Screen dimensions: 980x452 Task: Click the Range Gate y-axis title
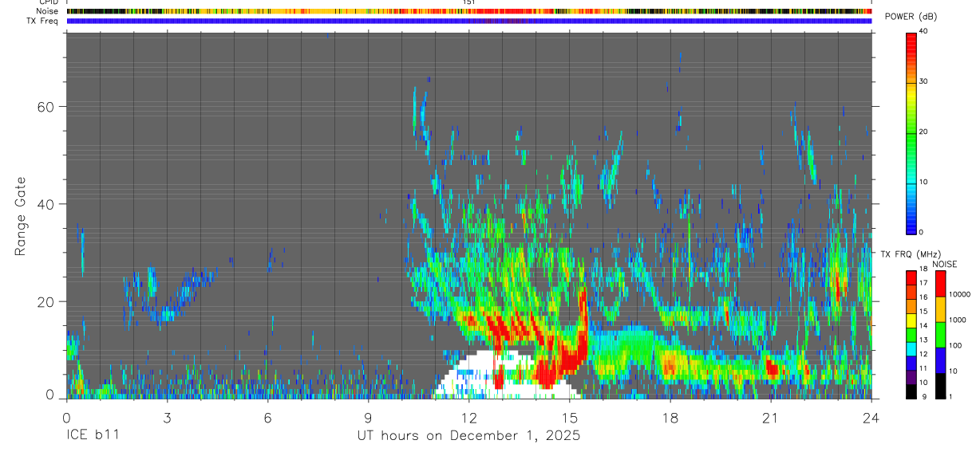point(20,217)
